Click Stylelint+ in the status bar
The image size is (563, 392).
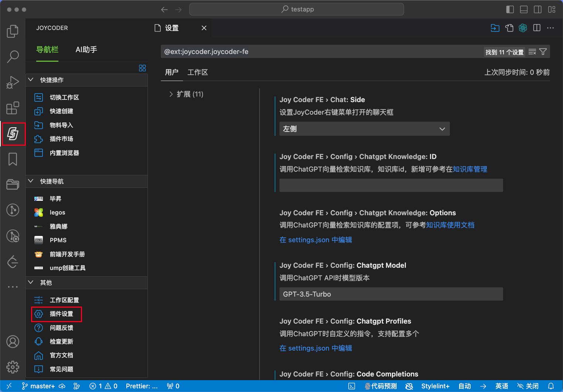[x=435, y=386]
